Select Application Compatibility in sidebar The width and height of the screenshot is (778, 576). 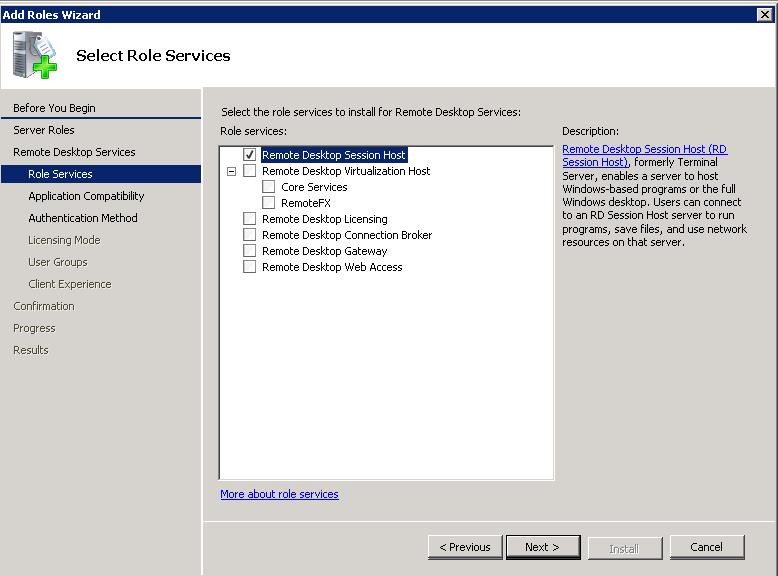coord(86,196)
